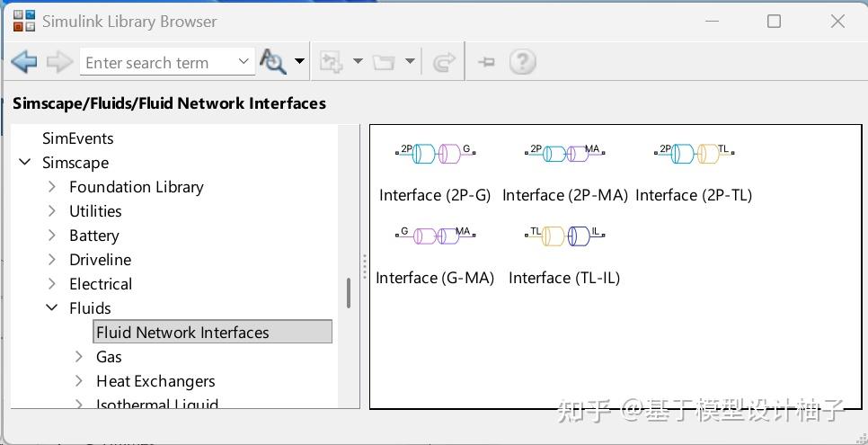Click the help question mark icon
The image size is (868, 445).
pyautogui.click(x=522, y=61)
